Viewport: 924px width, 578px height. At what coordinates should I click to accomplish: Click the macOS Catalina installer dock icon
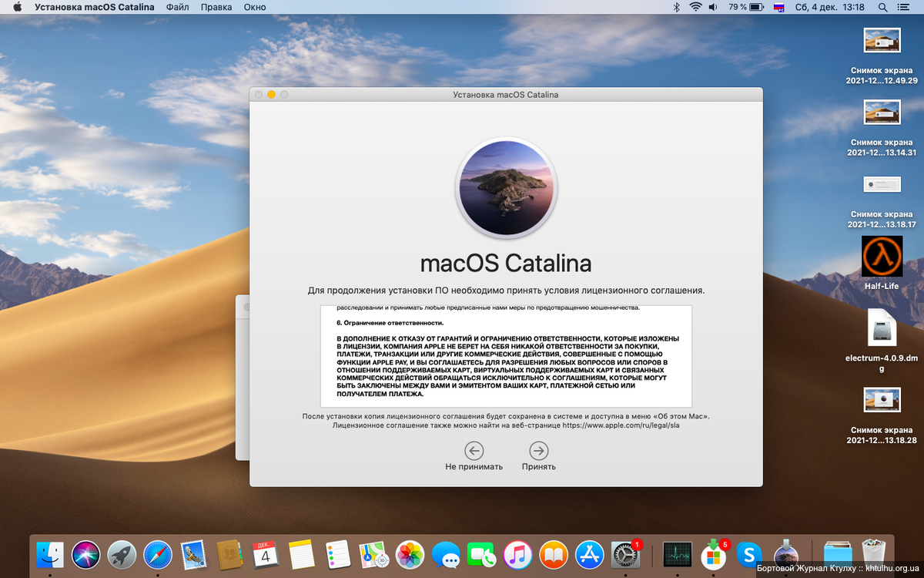point(785,554)
